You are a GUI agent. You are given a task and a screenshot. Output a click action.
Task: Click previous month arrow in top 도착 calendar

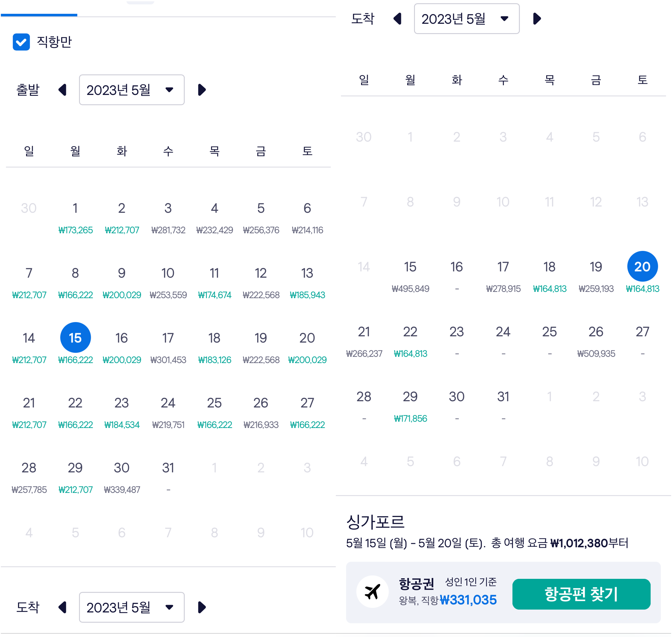pos(398,19)
